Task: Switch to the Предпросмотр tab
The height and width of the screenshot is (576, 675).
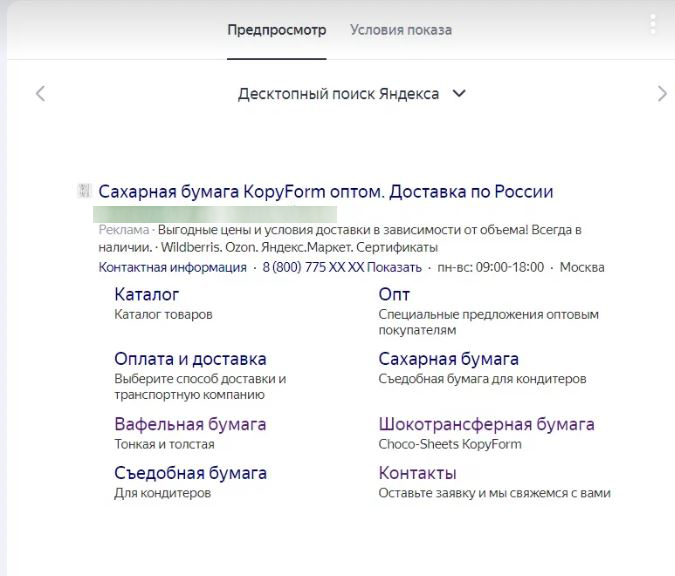Action: tap(277, 30)
